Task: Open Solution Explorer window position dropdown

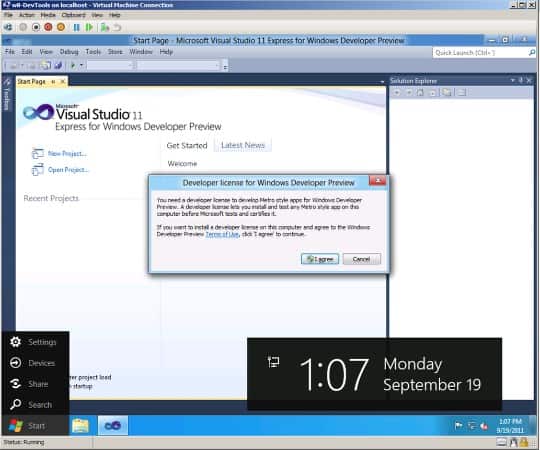Action: [x=512, y=80]
